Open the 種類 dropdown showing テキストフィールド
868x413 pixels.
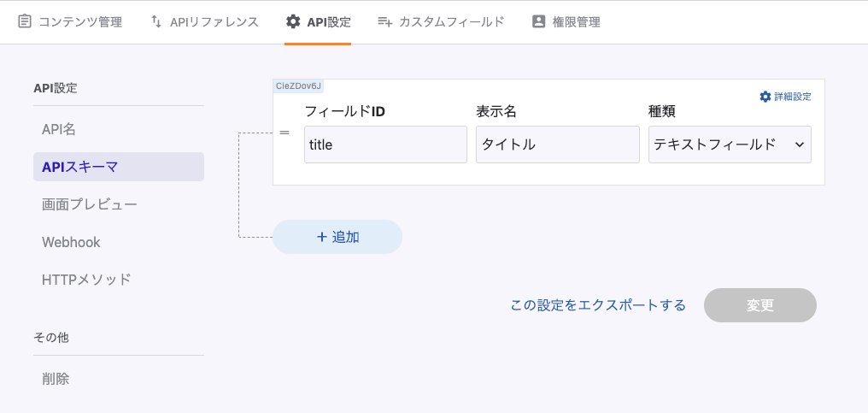729,145
